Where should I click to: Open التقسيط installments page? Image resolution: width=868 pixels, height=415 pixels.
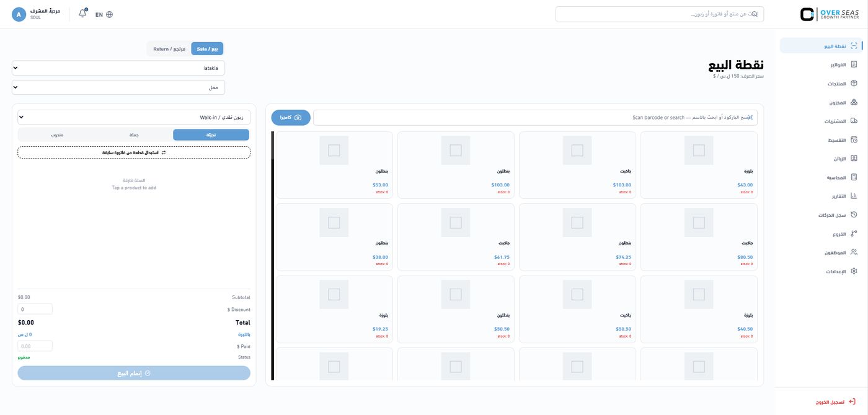[x=821, y=140]
